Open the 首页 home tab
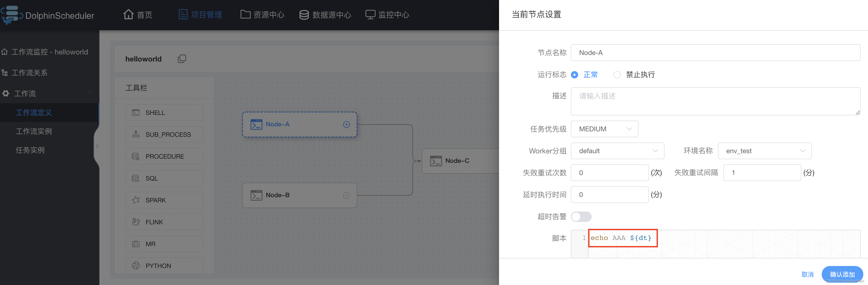Screen dimensions: 868x285 (137, 15)
